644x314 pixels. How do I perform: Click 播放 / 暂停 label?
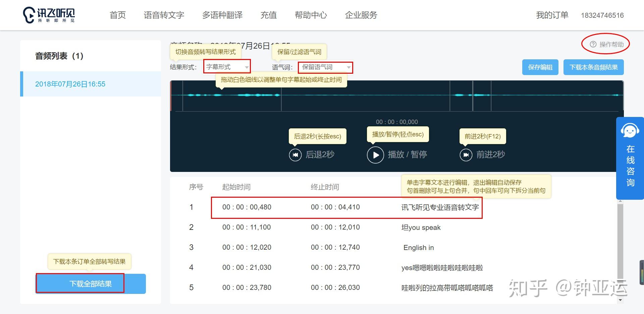[x=407, y=154]
